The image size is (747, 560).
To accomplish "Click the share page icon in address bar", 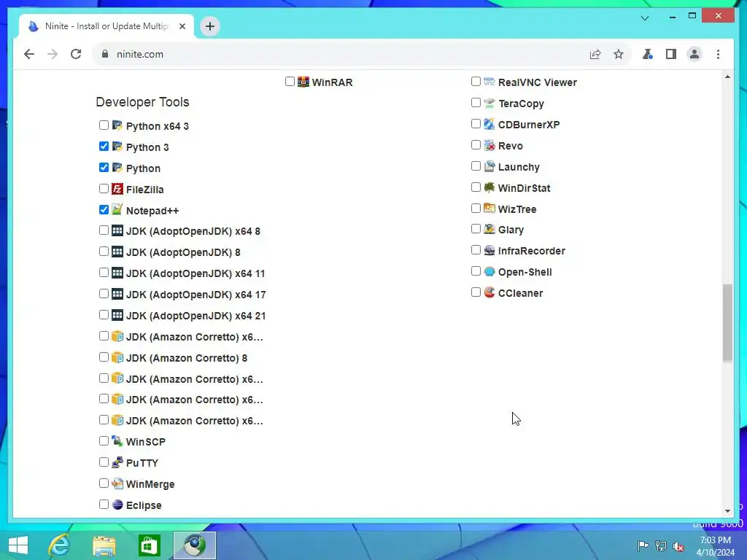I will point(595,54).
